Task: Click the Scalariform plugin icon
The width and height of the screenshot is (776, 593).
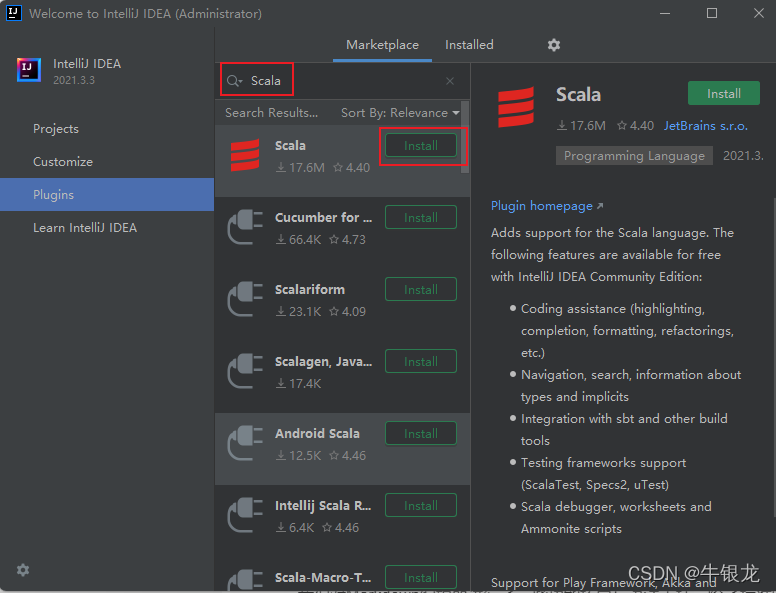Action: (x=245, y=299)
